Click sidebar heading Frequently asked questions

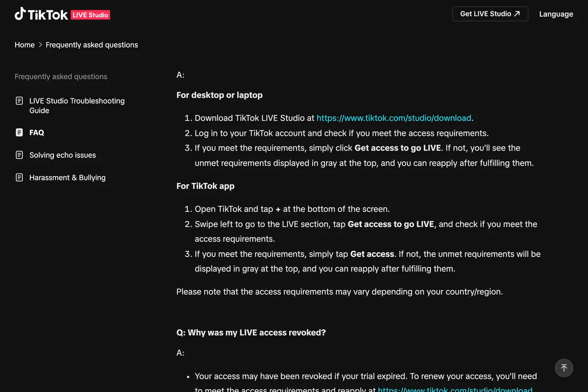(61, 76)
